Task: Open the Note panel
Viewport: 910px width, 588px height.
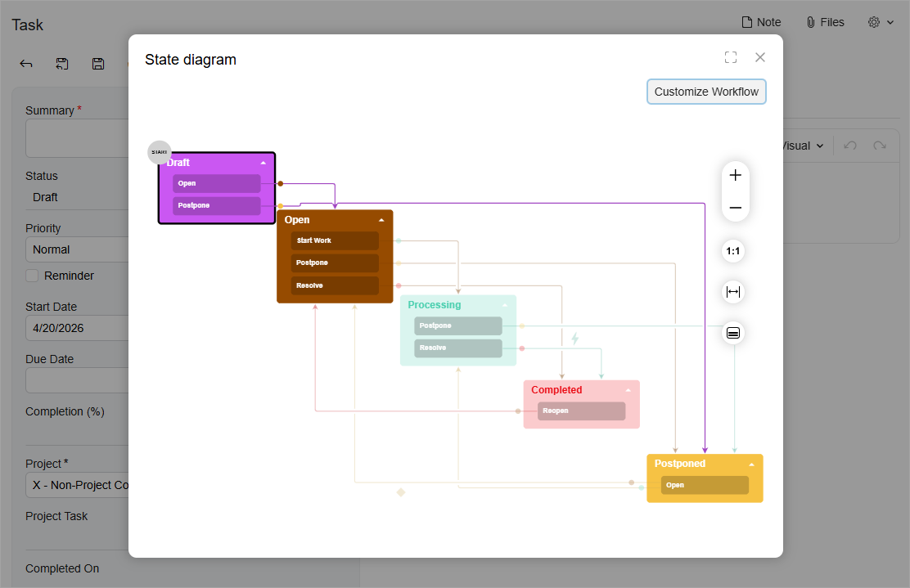Action: click(761, 22)
